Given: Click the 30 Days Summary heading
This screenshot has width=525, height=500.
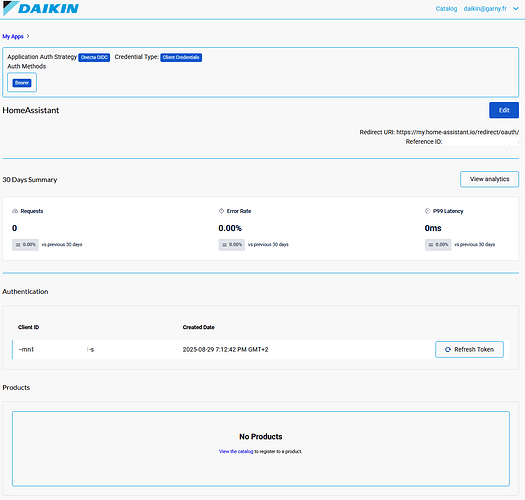Looking at the screenshot, I should (x=30, y=180).
